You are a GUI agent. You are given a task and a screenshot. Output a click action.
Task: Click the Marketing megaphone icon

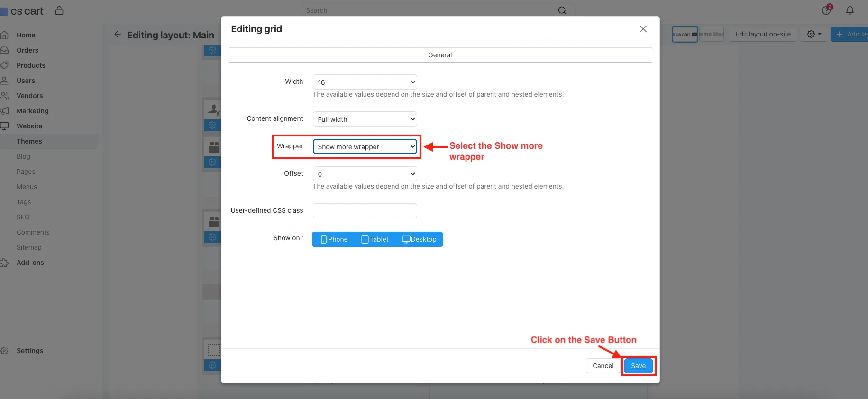point(4,111)
